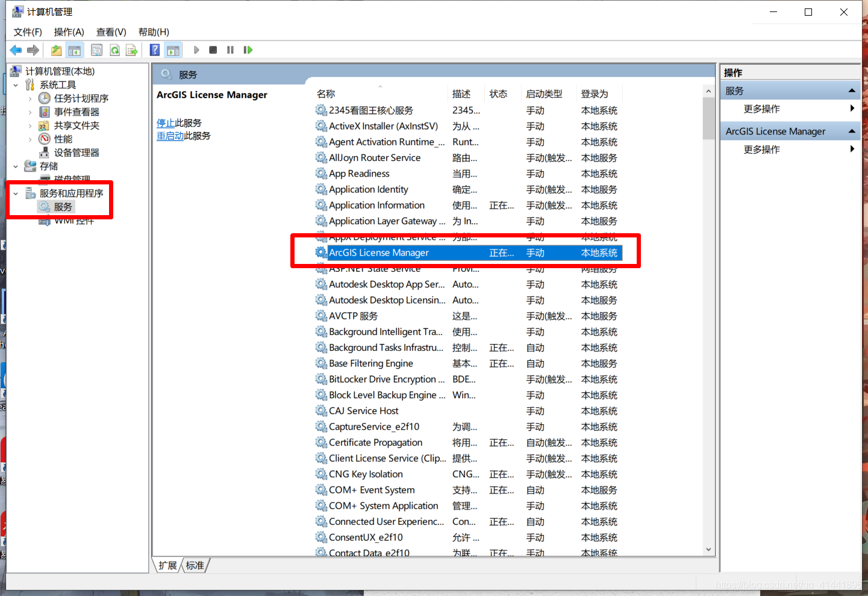Open the 操作(A) menu
Viewport: 868px width, 596px height.
pyautogui.click(x=69, y=32)
